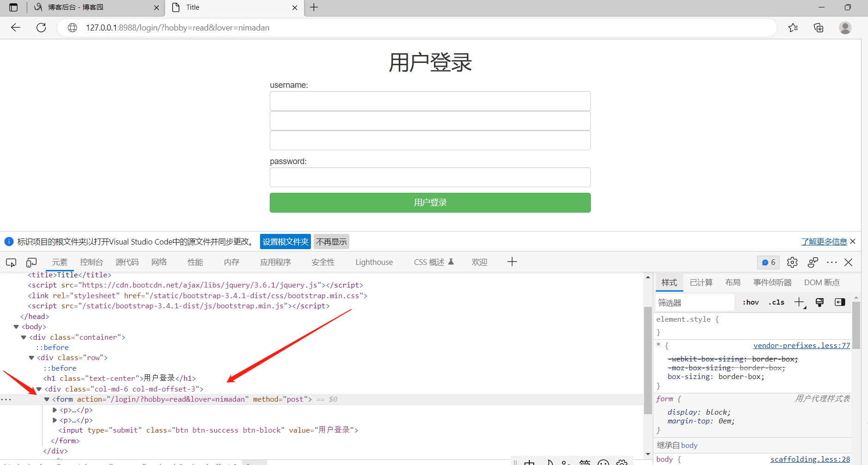Viewport: 868px width, 465px height.
Task: Switch to the 内存 tab
Action: [x=231, y=262]
